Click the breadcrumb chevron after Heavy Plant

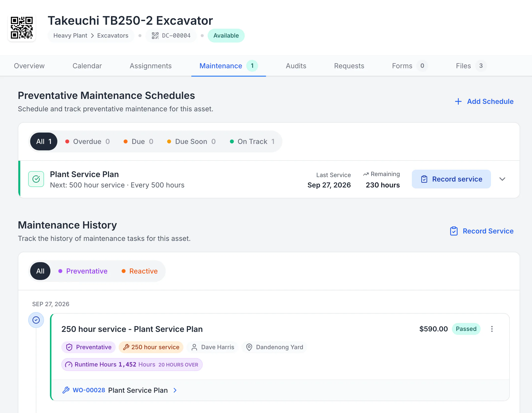coord(92,36)
